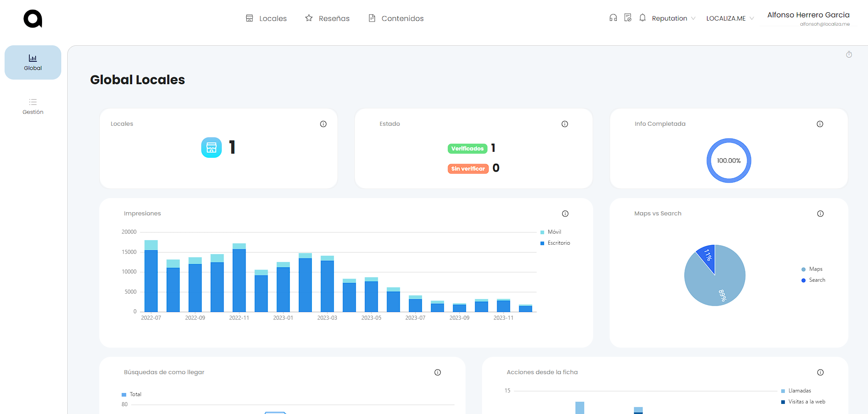Click the Búsquedas de como llegar title
Viewport: 868px width, 414px height.
(164, 372)
